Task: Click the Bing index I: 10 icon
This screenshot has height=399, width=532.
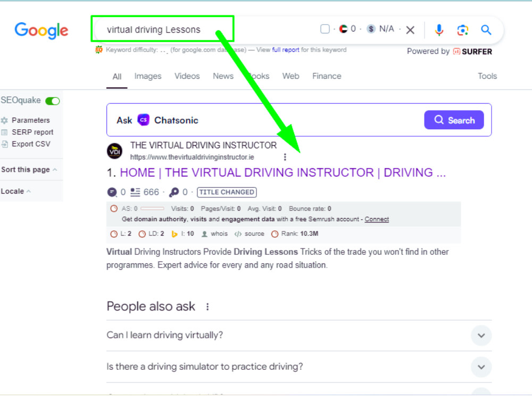Action: coord(174,234)
